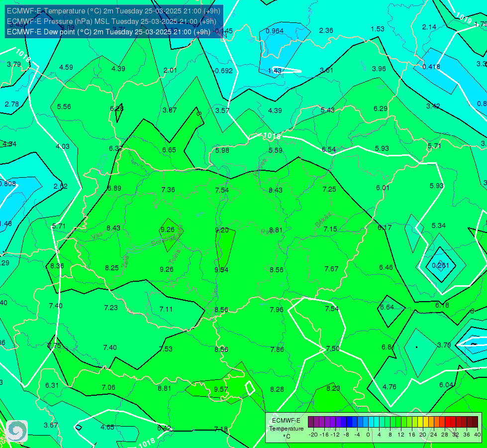Screen dimensions: 487x448
Task: Click the 7.06 map value
Action: (108, 387)
